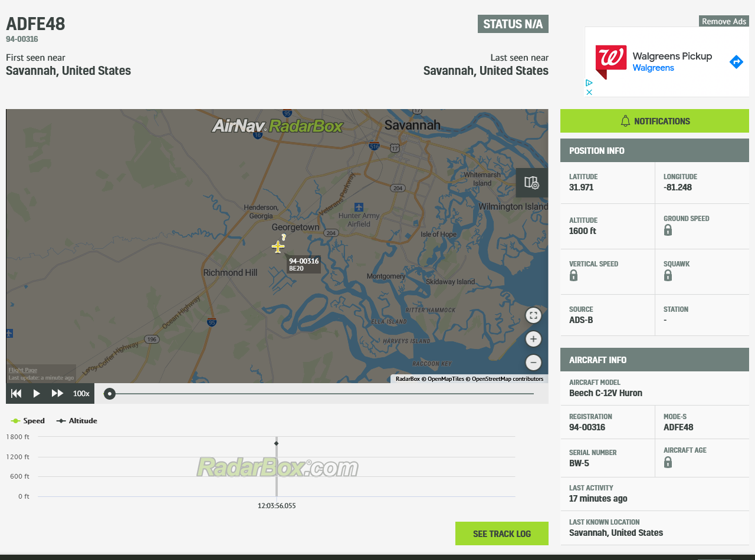Toggle fullscreen map view
The height and width of the screenshot is (560, 755).
(x=533, y=315)
